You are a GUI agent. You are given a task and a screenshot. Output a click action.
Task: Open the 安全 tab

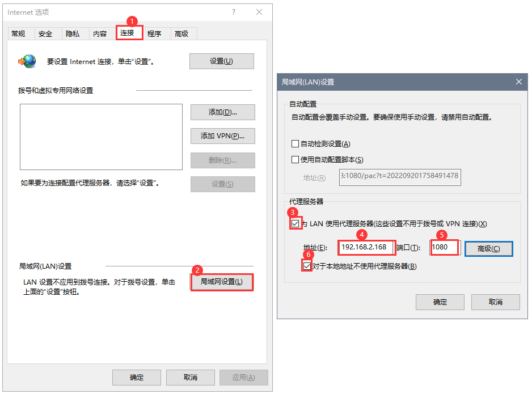click(x=45, y=33)
